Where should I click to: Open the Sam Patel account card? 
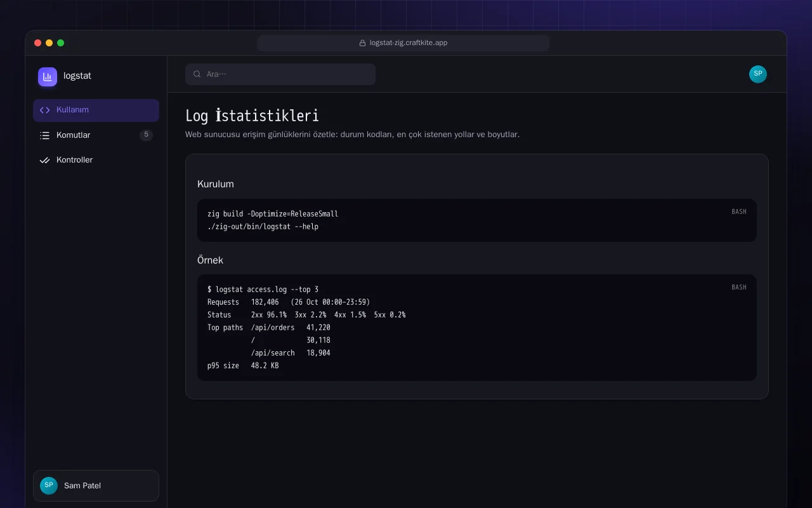click(96, 486)
